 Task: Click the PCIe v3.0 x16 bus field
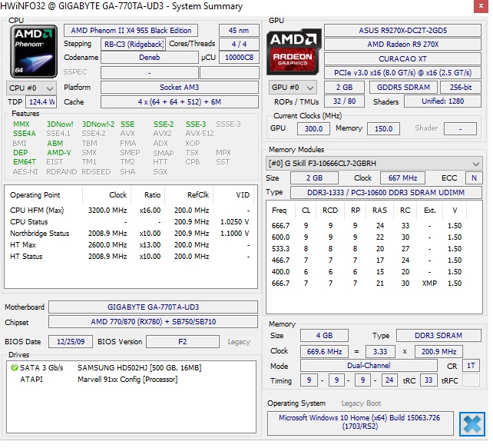point(402,73)
